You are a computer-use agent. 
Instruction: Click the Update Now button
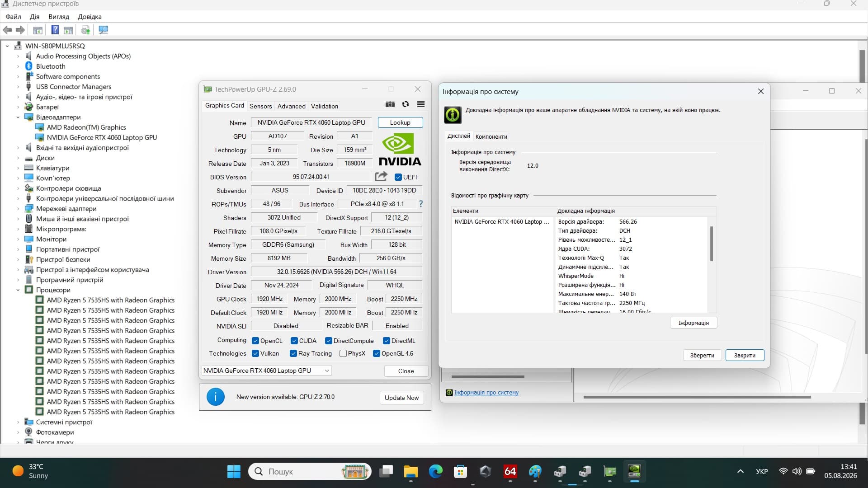click(401, 398)
